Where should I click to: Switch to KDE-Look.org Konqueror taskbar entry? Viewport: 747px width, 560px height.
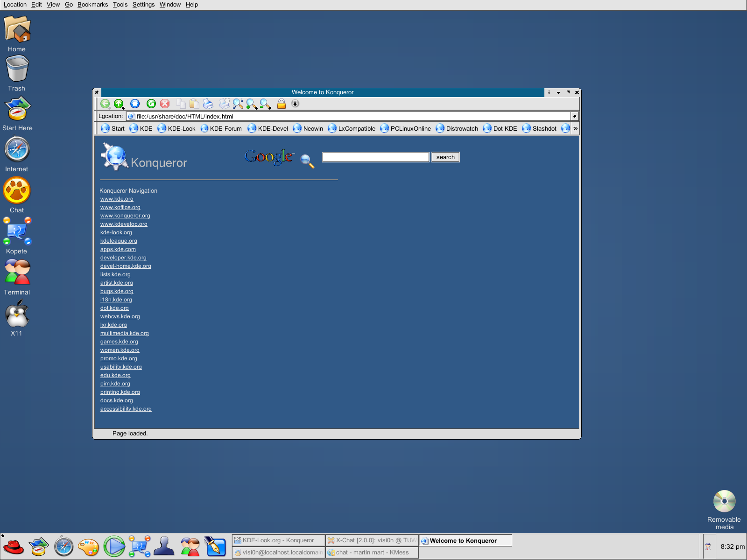click(278, 540)
